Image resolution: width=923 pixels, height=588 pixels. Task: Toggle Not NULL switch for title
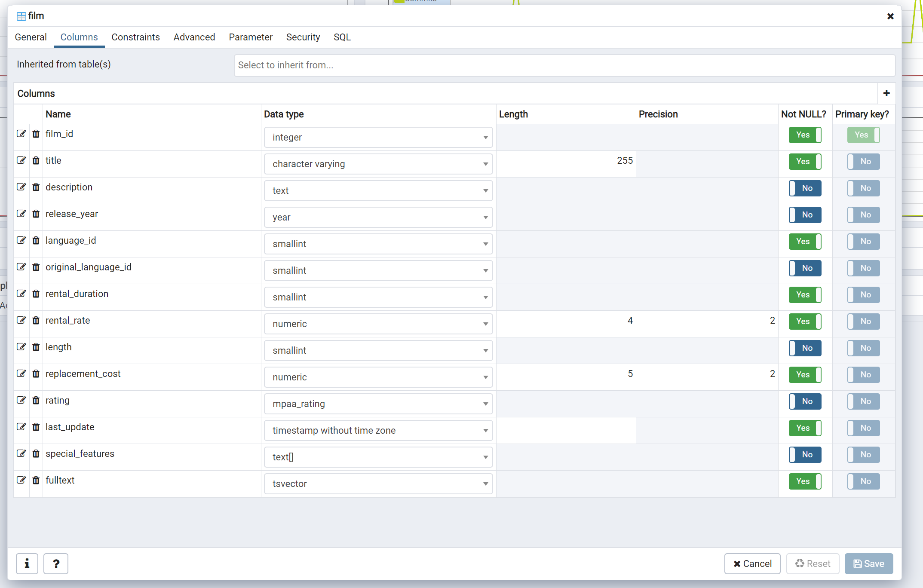point(804,162)
